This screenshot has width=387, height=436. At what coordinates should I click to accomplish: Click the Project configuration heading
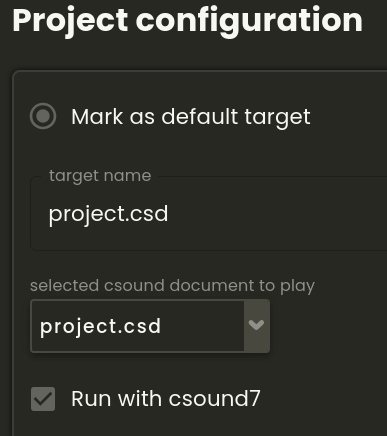(188, 21)
